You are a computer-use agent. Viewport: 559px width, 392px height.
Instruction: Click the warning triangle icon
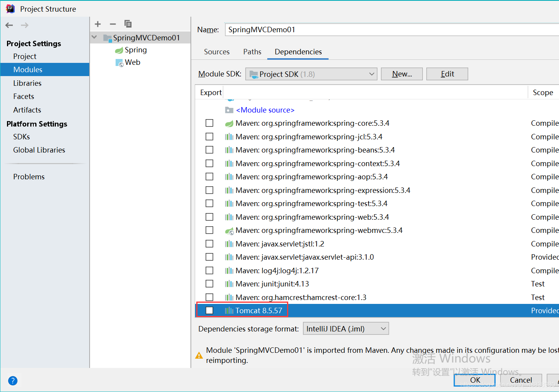pos(199,355)
